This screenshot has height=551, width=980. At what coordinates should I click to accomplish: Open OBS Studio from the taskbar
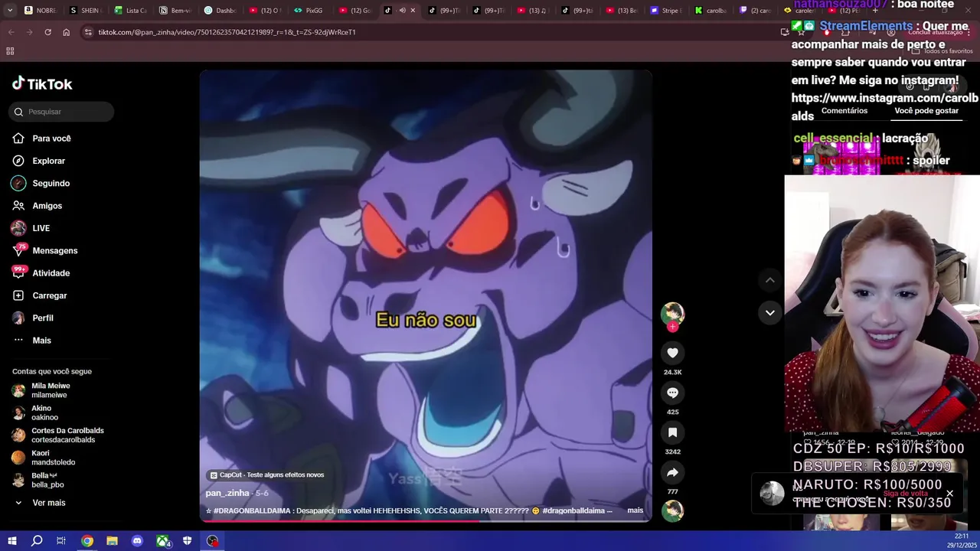pos(213,541)
